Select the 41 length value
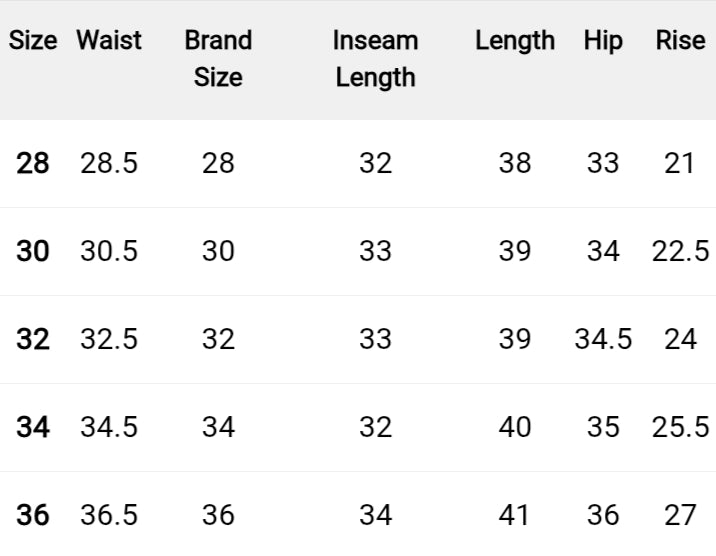Screen dimensions: 716x556 (514, 516)
